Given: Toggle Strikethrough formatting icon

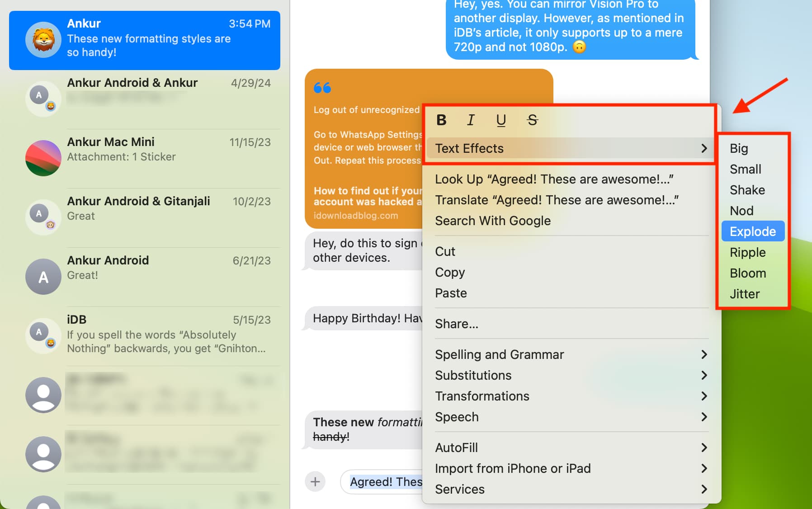Looking at the screenshot, I should click(532, 120).
